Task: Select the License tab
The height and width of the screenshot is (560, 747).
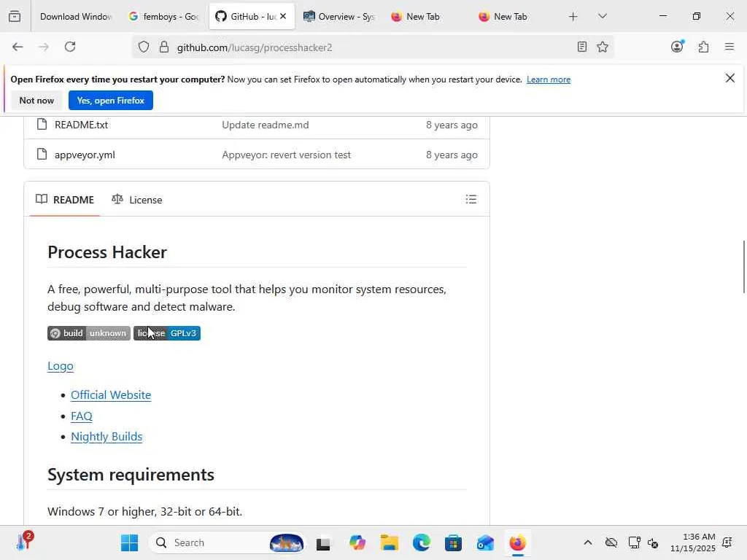Action: click(x=136, y=200)
